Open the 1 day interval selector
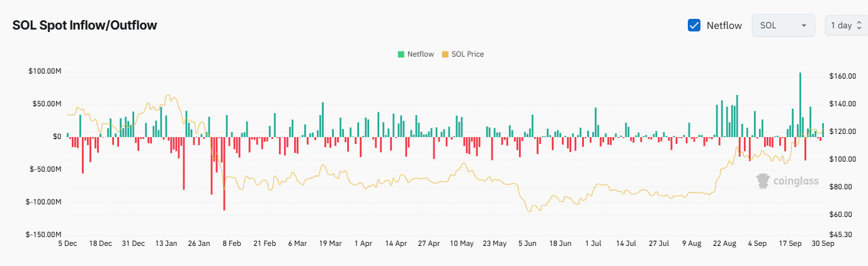Screen dimensions: 868x266 pyautogui.click(x=846, y=25)
